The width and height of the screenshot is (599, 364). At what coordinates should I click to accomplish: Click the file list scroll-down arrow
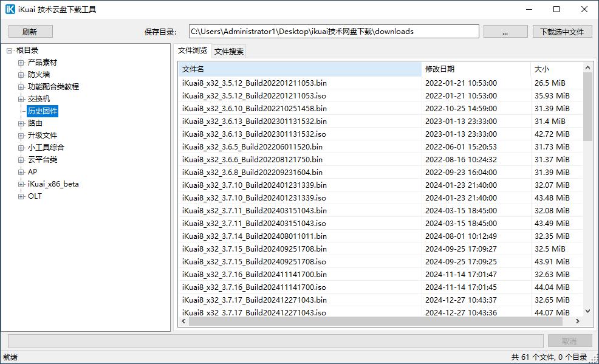click(587, 311)
